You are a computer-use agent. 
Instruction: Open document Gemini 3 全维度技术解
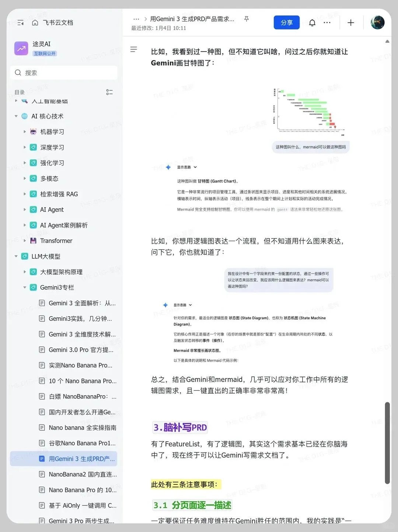pos(82,334)
